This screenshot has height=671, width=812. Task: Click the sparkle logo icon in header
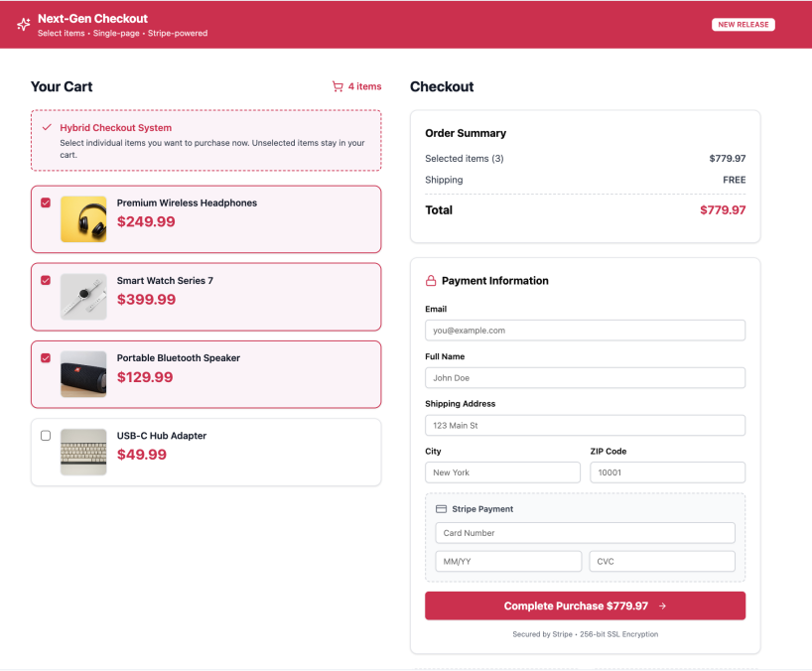pos(24,25)
